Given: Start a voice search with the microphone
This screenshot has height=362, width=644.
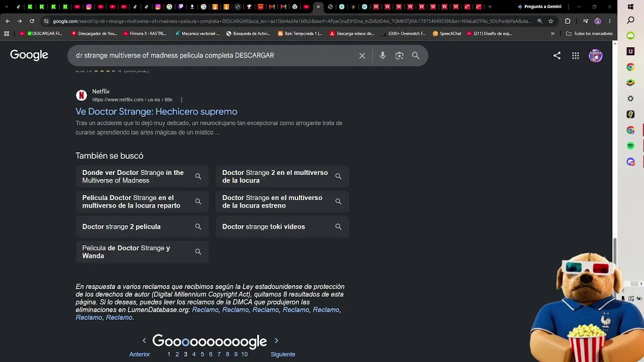Looking at the screenshot, I should pyautogui.click(x=383, y=56).
